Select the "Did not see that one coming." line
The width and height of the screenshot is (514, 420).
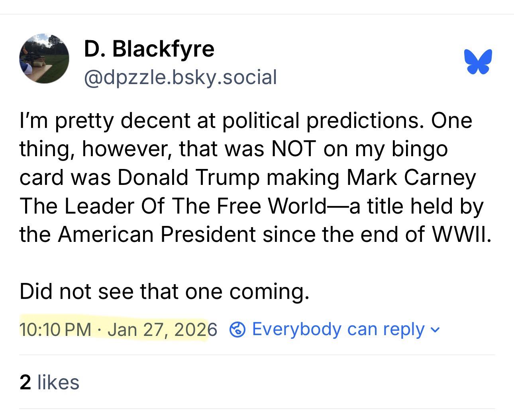click(164, 291)
